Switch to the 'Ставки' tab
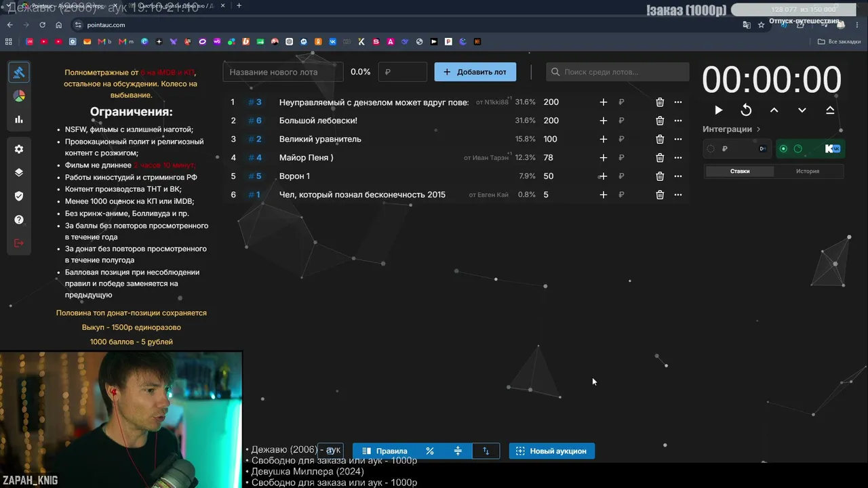This screenshot has height=488, width=868. [x=740, y=171]
